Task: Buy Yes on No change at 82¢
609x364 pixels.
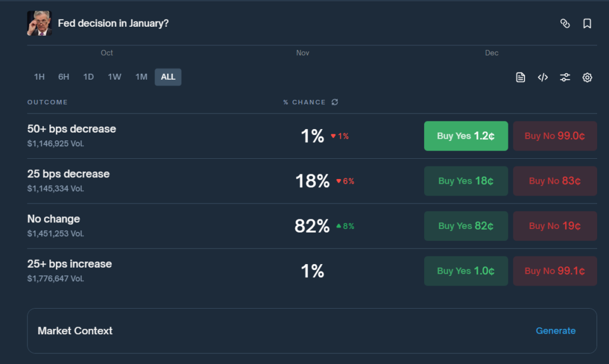Action: (466, 226)
